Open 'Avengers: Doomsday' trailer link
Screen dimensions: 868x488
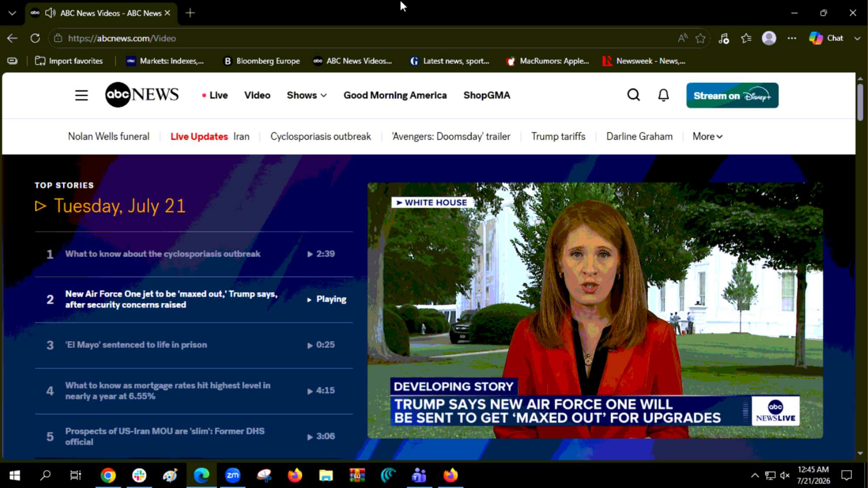pyautogui.click(x=451, y=137)
